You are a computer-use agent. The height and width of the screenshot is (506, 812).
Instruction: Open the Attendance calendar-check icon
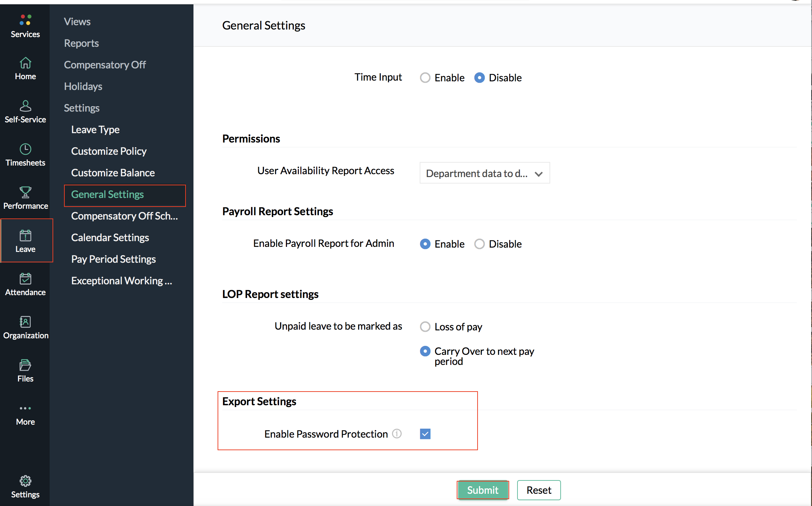[x=25, y=279]
